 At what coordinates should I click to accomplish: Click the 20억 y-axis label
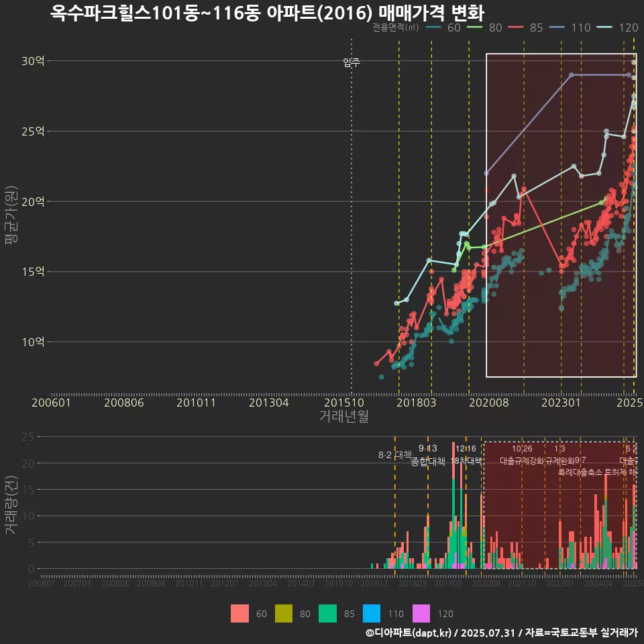[x=33, y=202]
